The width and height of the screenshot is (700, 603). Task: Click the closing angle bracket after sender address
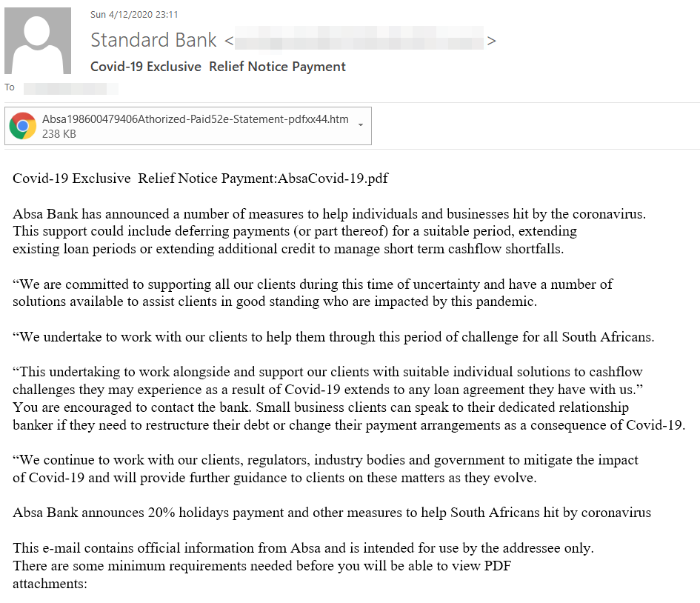coord(491,41)
